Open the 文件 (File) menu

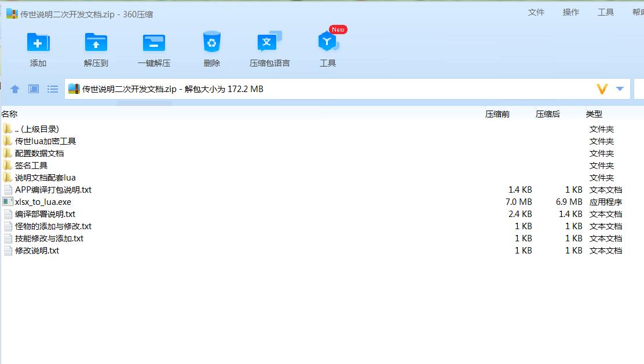pyautogui.click(x=536, y=12)
